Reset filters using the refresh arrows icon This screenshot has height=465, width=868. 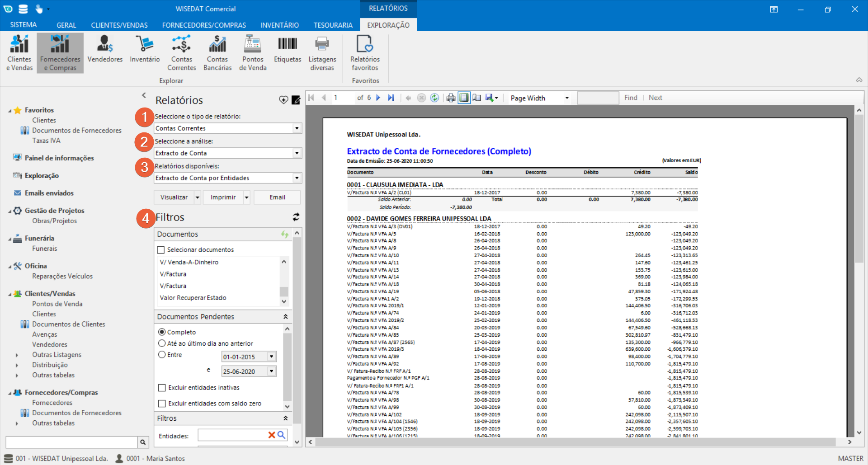(296, 217)
